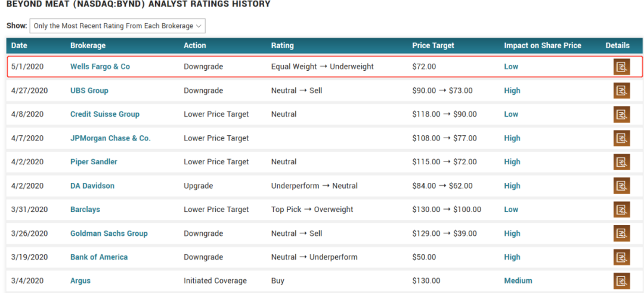The image size is (644, 293).
Task: Click the Argus row details icon
Action: pos(622,280)
